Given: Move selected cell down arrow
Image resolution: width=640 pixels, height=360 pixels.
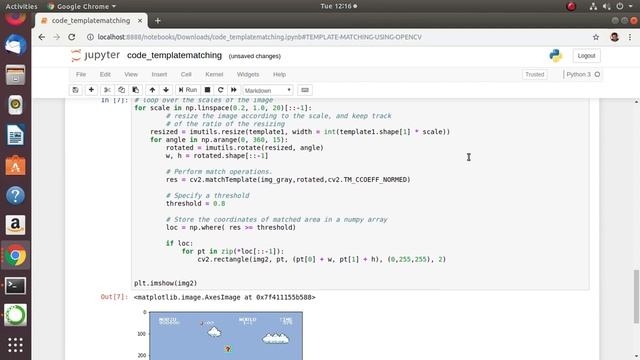Looking at the screenshot, I should [166, 90].
